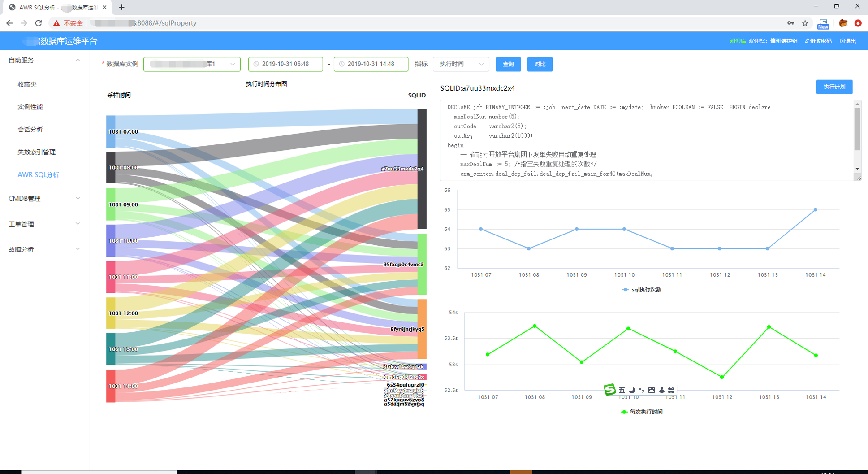Bookmark this page with the star icon
Image resolution: width=868 pixels, height=474 pixels.
tap(805, 23)
